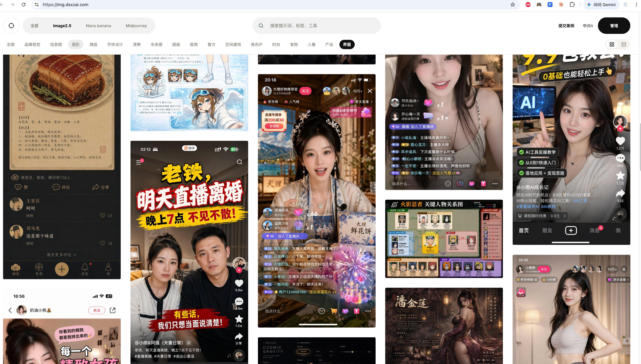The image size is (641, 364).
Task: Select the active 界面 category pill
Action: pyautogui.click(x=347, y=44)
